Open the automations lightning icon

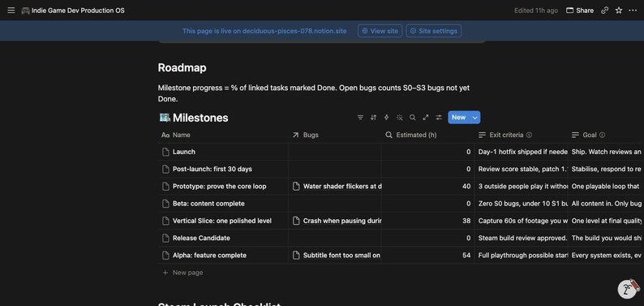coord(387,118)
